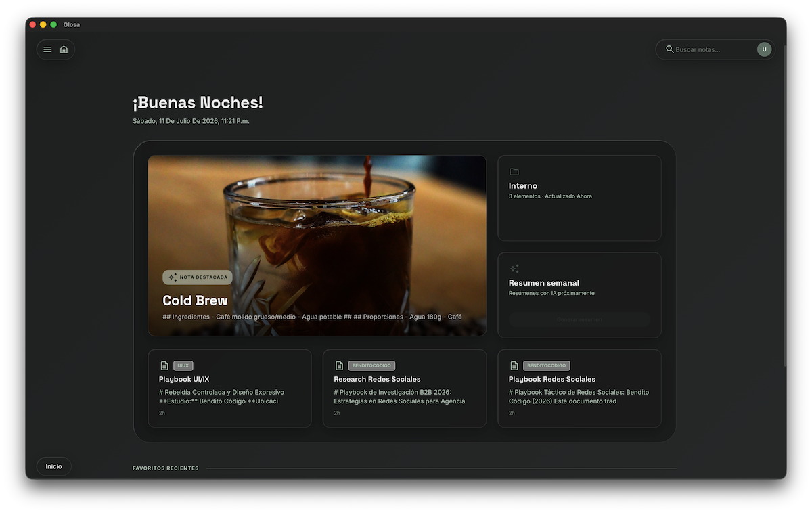
Task: Open the Interno folder card
Action: click(x=579, y=198)
